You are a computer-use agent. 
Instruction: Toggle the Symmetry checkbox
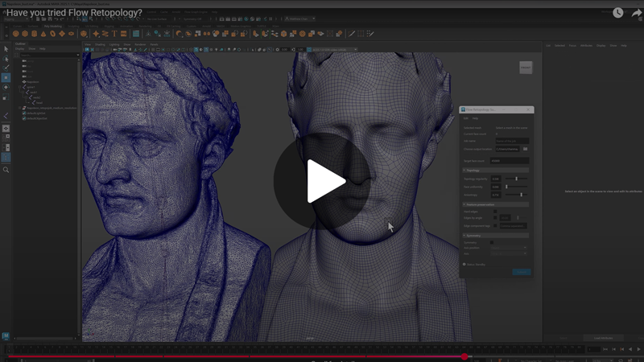pyautogui.click(x=492, y=243)
